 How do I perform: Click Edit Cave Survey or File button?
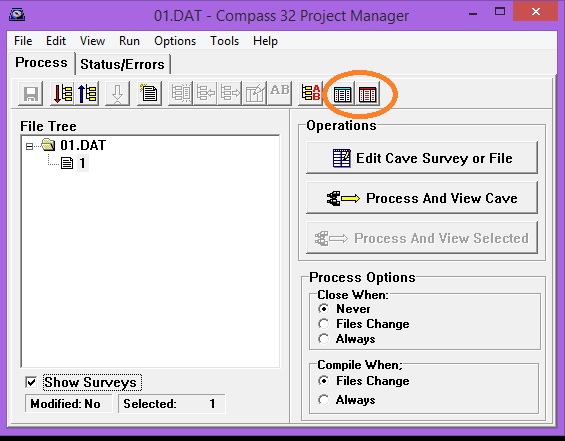point(422,158)
